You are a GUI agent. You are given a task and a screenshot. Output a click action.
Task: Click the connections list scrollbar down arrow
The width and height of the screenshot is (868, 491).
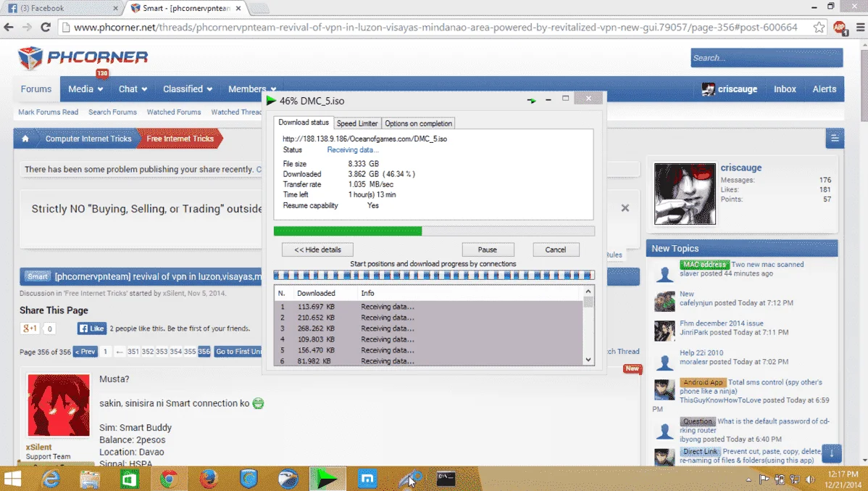[x=588, y=360]
